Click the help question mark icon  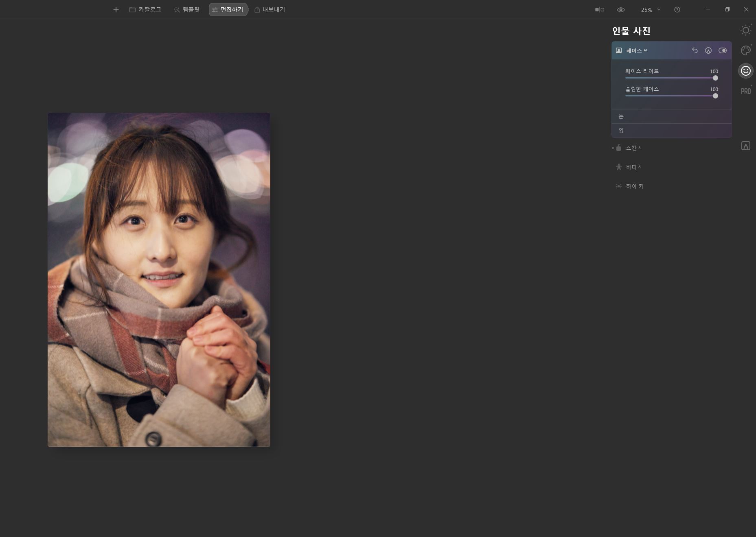coord(677,10)
